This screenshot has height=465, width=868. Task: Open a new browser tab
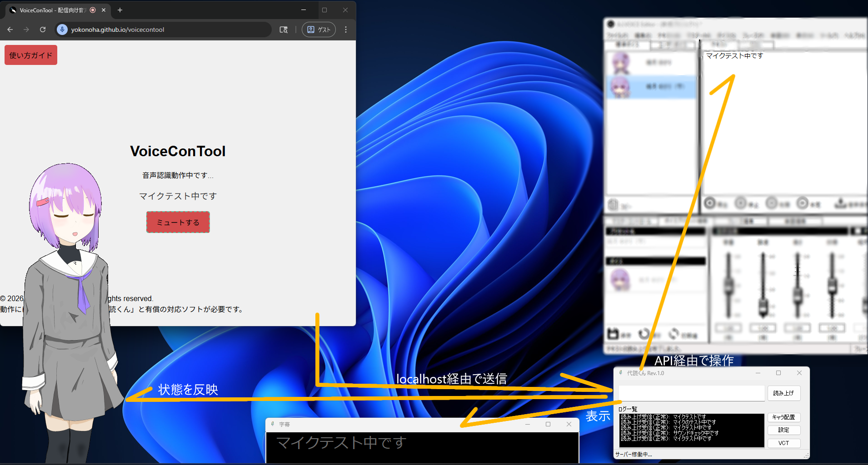pyautogui.click(x=120, y=10)
